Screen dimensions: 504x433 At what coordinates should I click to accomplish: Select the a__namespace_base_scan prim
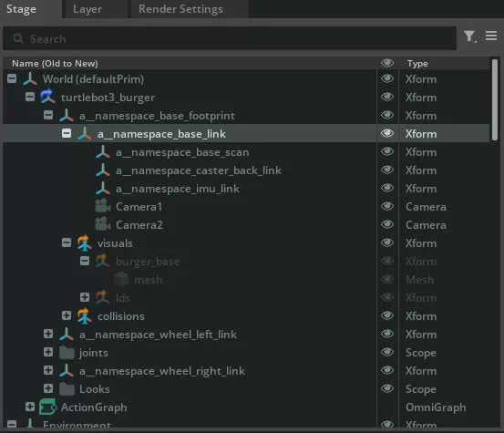(182, 152)
